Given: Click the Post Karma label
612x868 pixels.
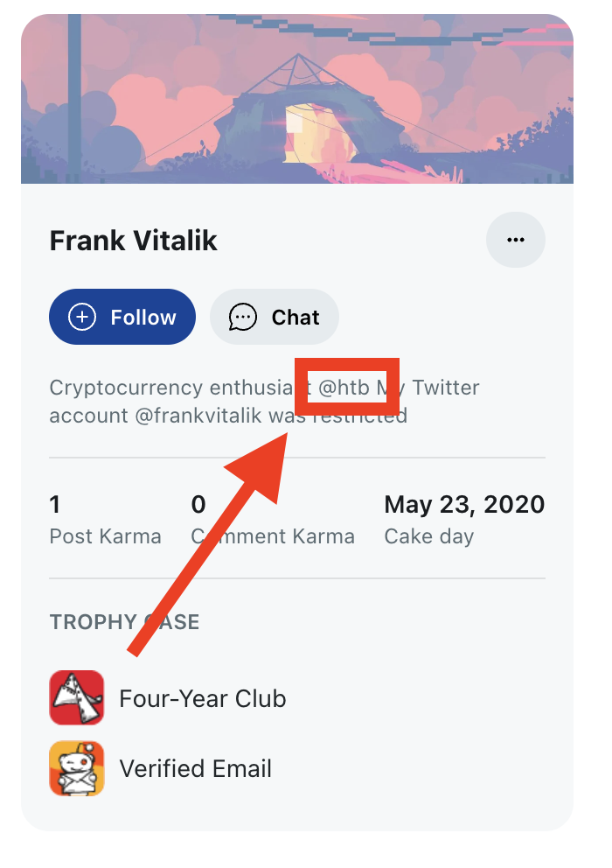Looking at the screenshot, I should 105,536.
